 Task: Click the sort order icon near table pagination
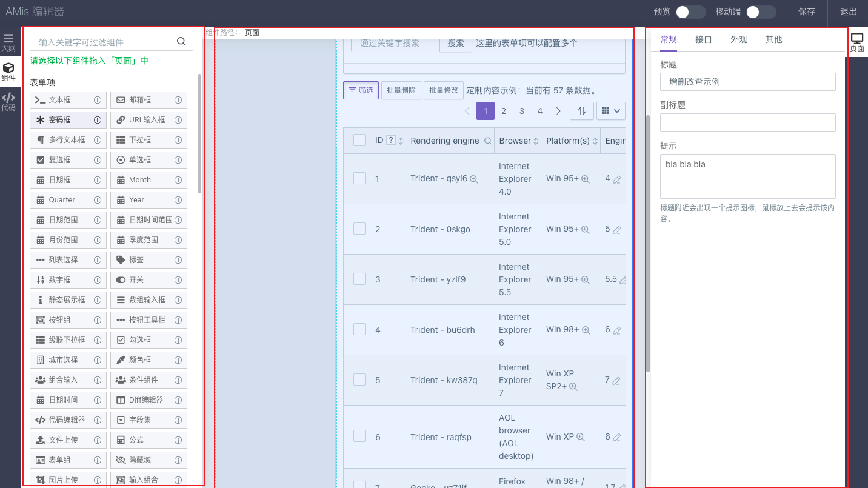tap(581, 111)
